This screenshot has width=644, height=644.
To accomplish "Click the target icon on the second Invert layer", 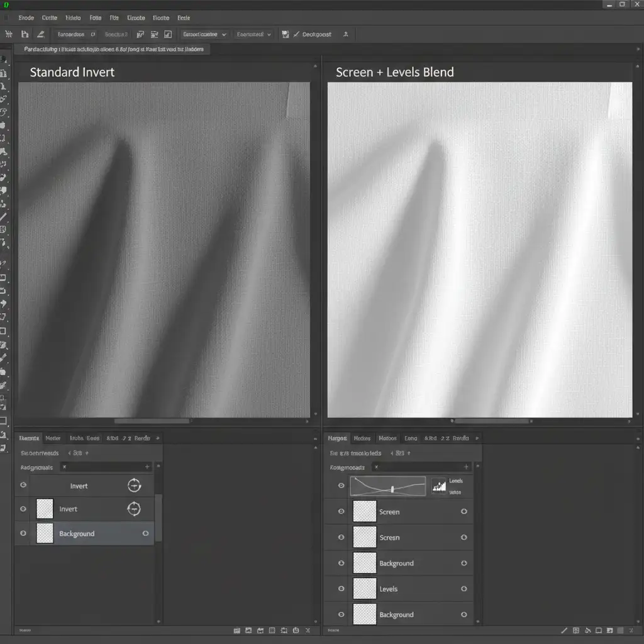I will pos(134,509).
